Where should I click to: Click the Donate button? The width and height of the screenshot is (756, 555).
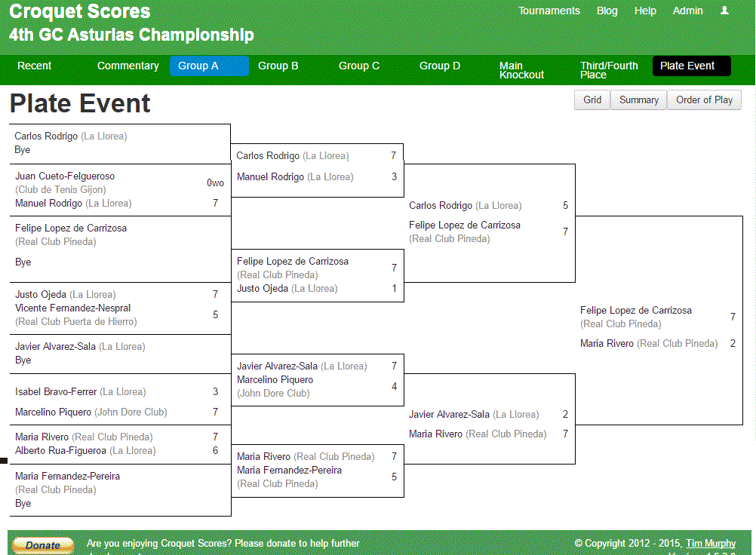(x=43, y=546)
